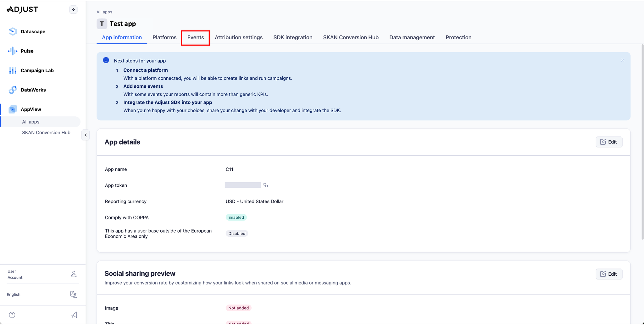Open the SKAN Conversion Hub tab
This screenshot has width=644, height=325.
(x=351, y=37)
